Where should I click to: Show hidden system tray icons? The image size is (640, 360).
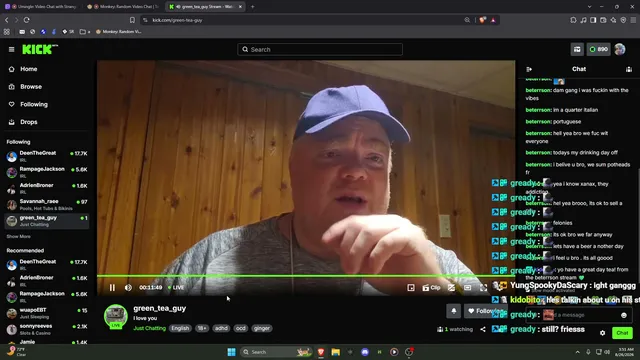[578, 352]
